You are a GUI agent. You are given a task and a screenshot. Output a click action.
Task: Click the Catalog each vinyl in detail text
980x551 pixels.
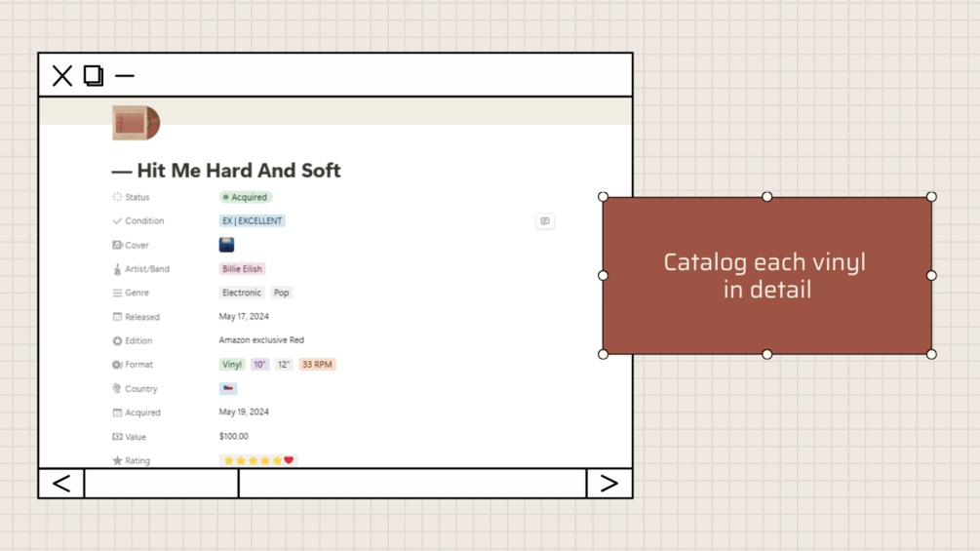tap(766, 275)
